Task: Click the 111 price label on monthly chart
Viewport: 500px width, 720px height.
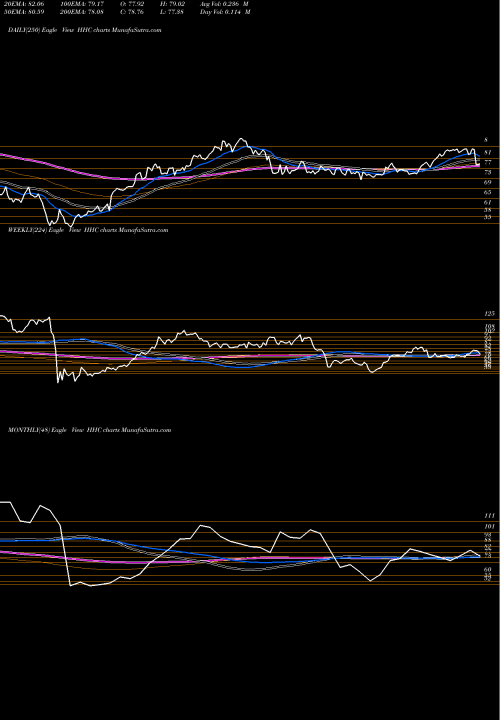Action: coord(489,516)
